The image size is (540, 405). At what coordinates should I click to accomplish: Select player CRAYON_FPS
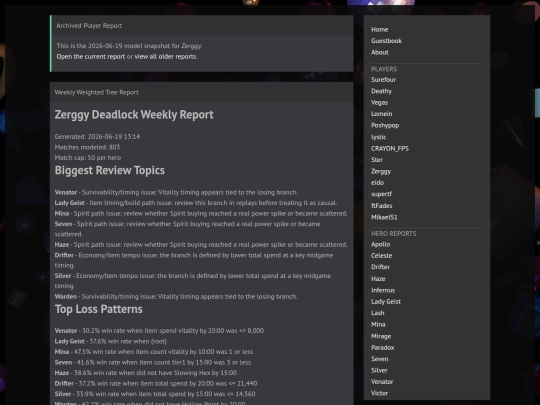pos(390,148)
